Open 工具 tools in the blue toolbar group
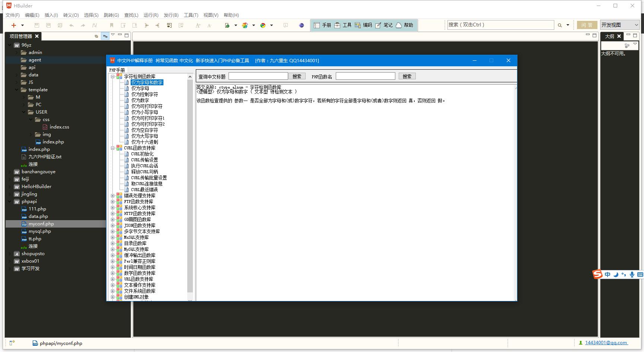Image resolution: width=644 pixels, height=352 pixels. 343,25
